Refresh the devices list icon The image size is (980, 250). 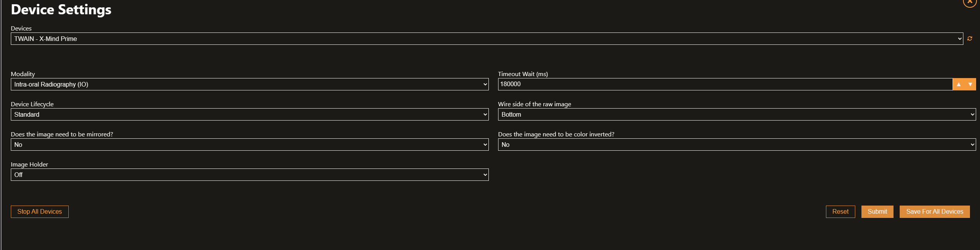tap(970, 39)
